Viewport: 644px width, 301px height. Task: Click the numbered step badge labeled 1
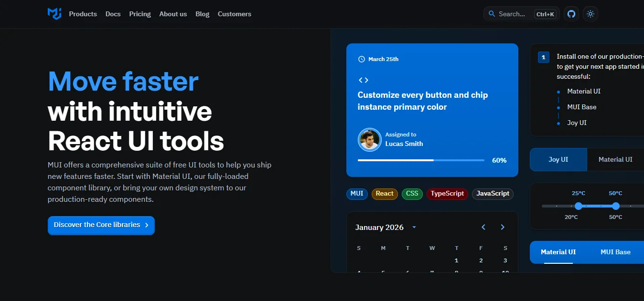coord(543,57)
